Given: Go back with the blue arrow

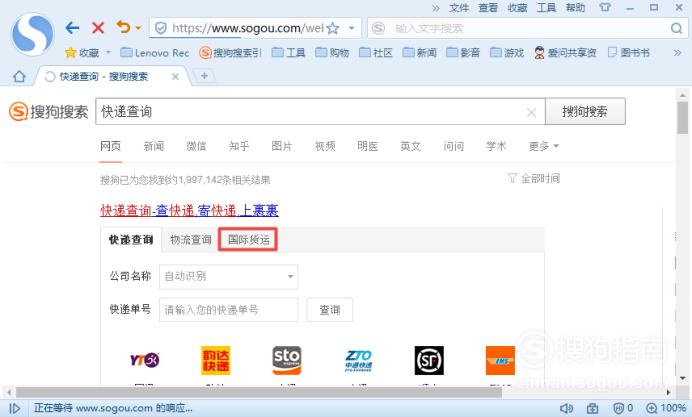Looking at the screenshot, I should pyautogui.click(x=72, y=28).
